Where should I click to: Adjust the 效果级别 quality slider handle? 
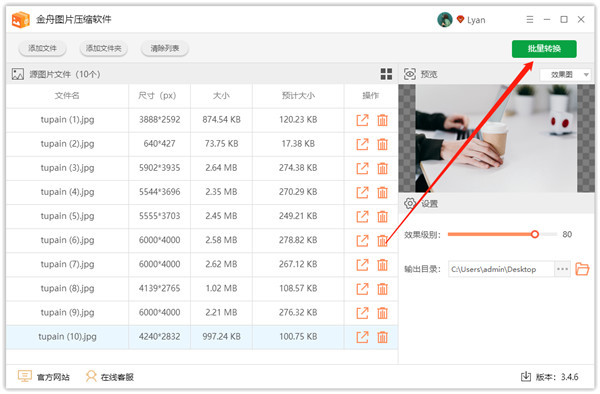(x=535, y=234)
